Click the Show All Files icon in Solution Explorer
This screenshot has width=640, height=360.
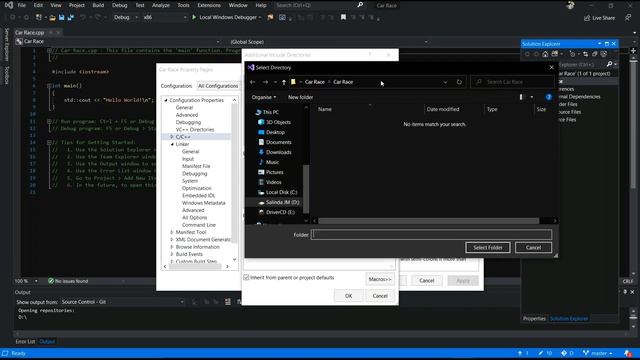(604, 54)
